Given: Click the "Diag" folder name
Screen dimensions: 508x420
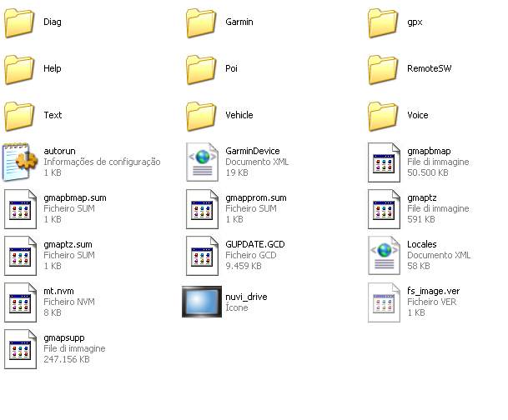Looking at the screenshot, I should [53, 22].
